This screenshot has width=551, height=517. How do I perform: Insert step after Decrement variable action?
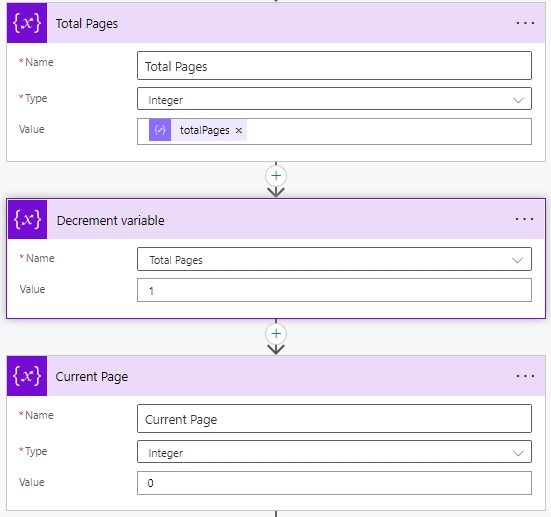[276, 334]
